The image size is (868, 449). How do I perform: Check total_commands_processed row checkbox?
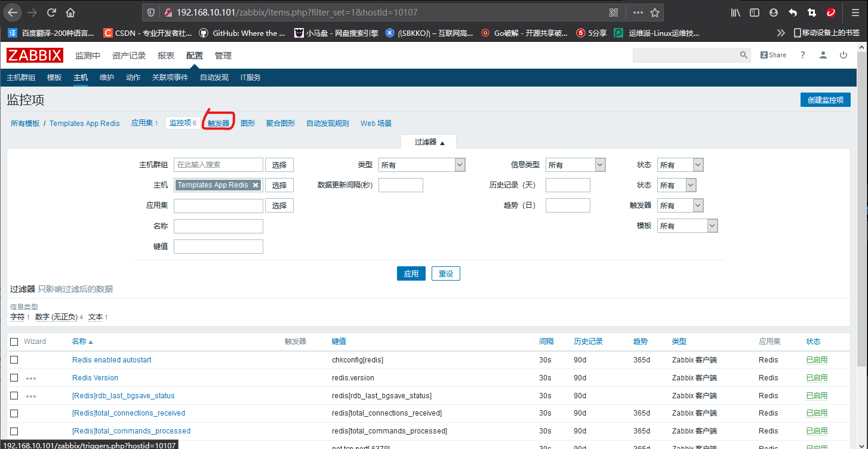tap(14, 431)
